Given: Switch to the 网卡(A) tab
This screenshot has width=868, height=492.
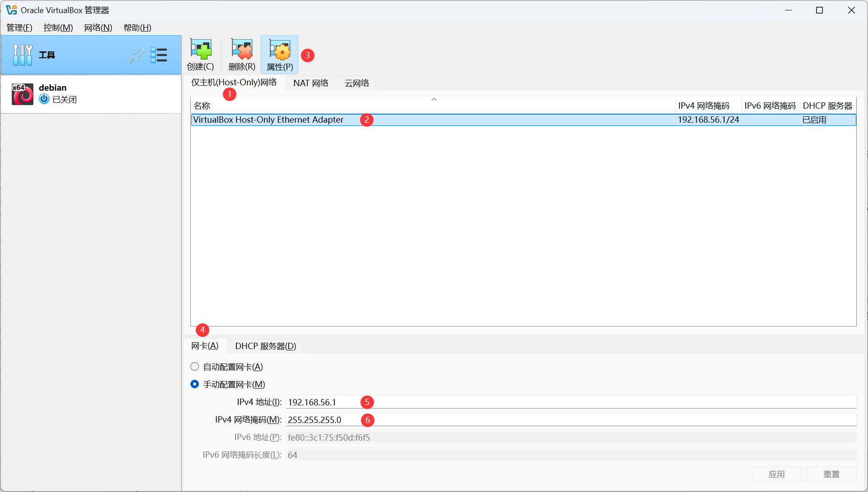Looking at the screenshot, I should [x=205, y=346].
